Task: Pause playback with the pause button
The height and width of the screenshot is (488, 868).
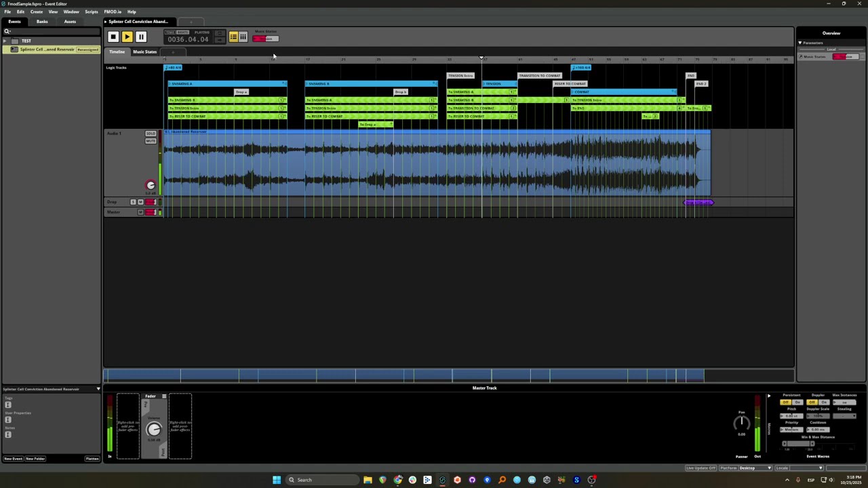Action: click(141, 37)
